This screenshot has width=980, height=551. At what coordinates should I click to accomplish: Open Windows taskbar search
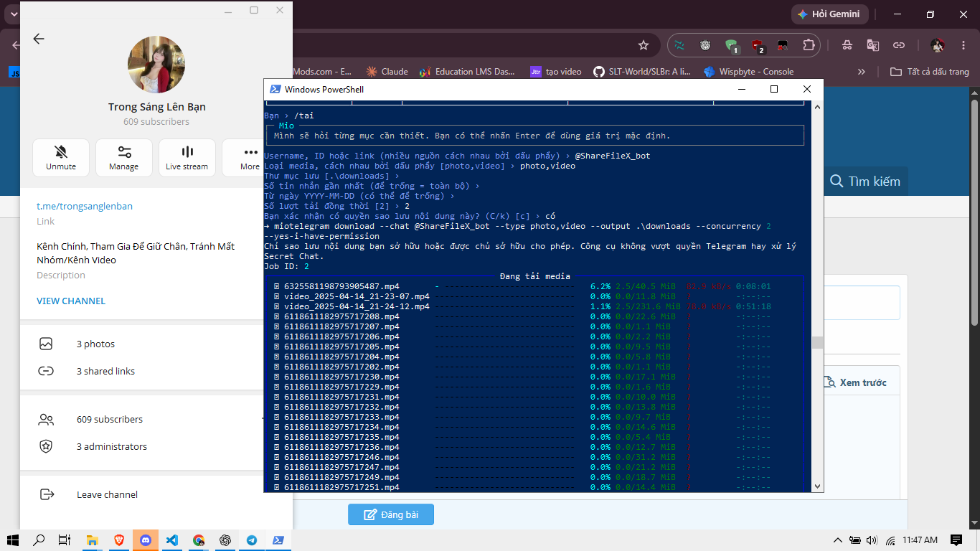point(39,540)
